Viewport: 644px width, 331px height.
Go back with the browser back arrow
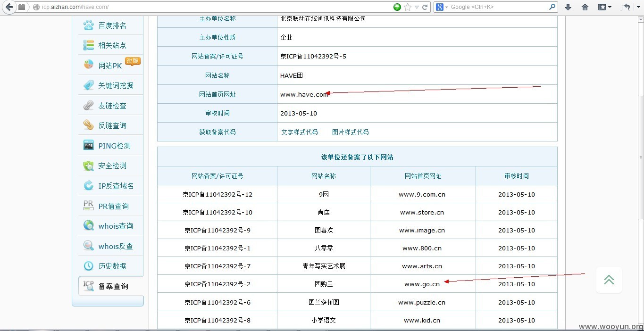tap(9, 7)
